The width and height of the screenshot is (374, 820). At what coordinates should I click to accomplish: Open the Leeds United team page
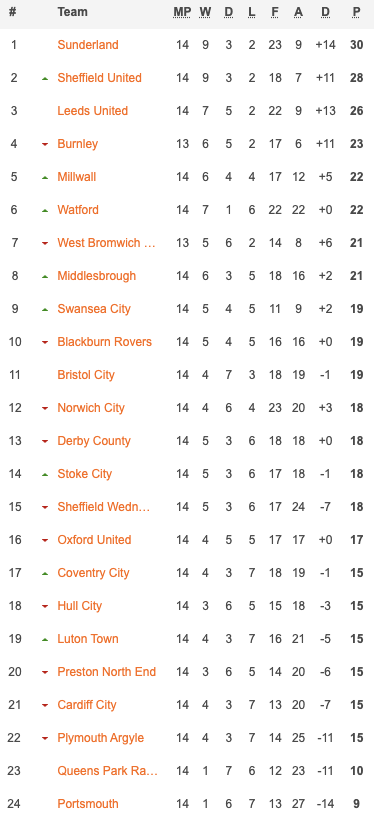tap(93, 111)
